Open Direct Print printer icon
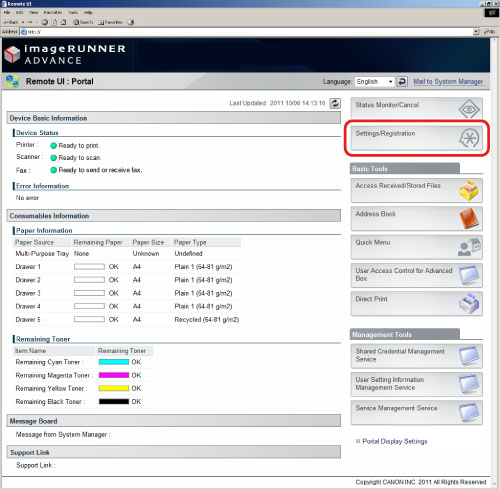Screen dimensions: 500x490 coord(469,303)
